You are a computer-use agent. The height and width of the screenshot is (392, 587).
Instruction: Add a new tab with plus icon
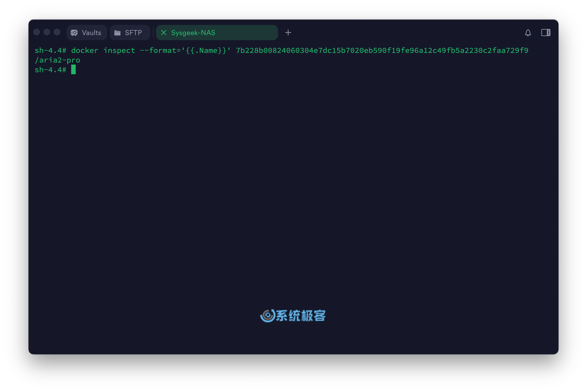click(288, 33)
